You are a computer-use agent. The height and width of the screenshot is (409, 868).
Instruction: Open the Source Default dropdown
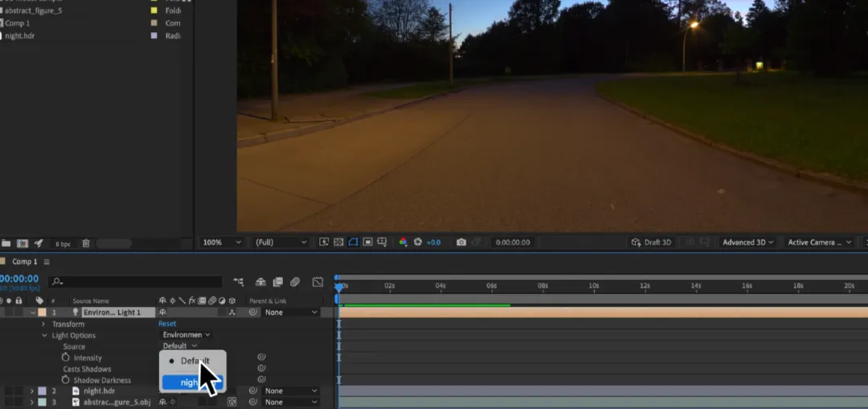pos(180,346)
